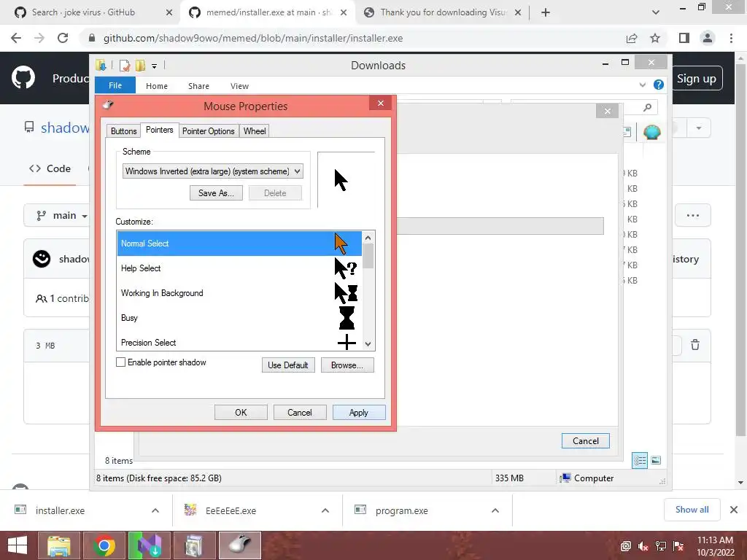Viewport: 747px width, 560px height.
Task: Open Chrome profile icon
Action: tap(708, 38)
